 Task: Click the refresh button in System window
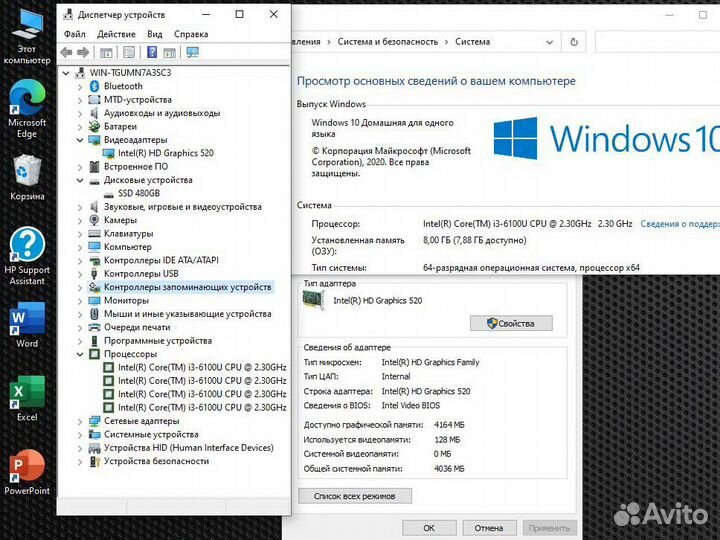574,42
